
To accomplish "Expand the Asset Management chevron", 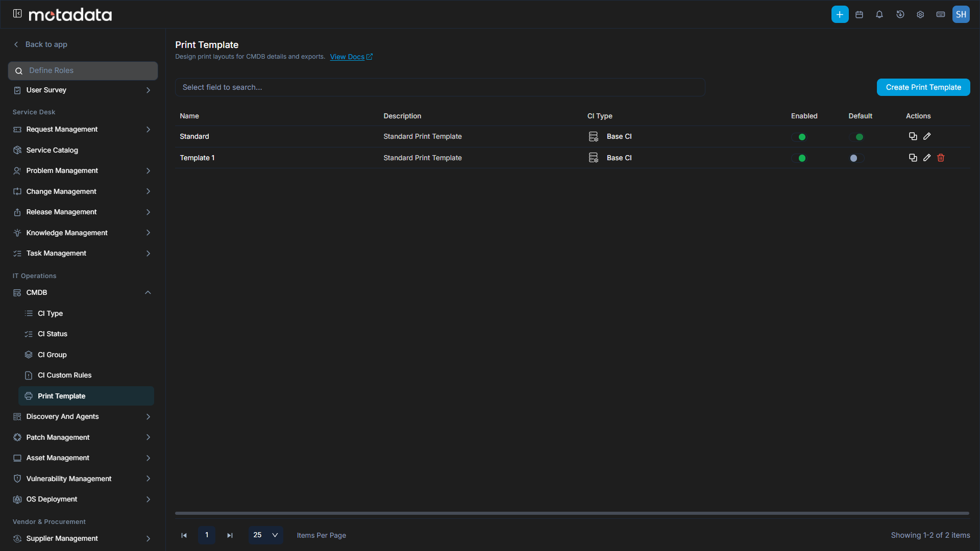I will 148,458.
